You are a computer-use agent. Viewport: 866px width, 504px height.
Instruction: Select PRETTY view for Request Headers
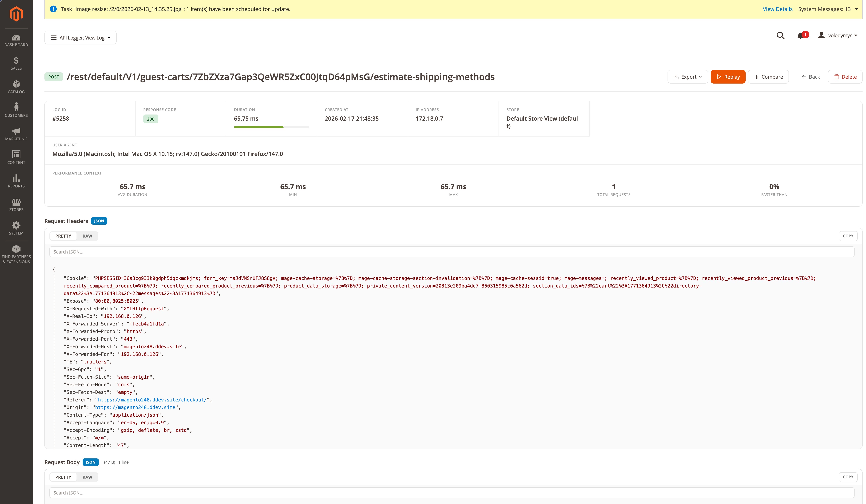63,236
